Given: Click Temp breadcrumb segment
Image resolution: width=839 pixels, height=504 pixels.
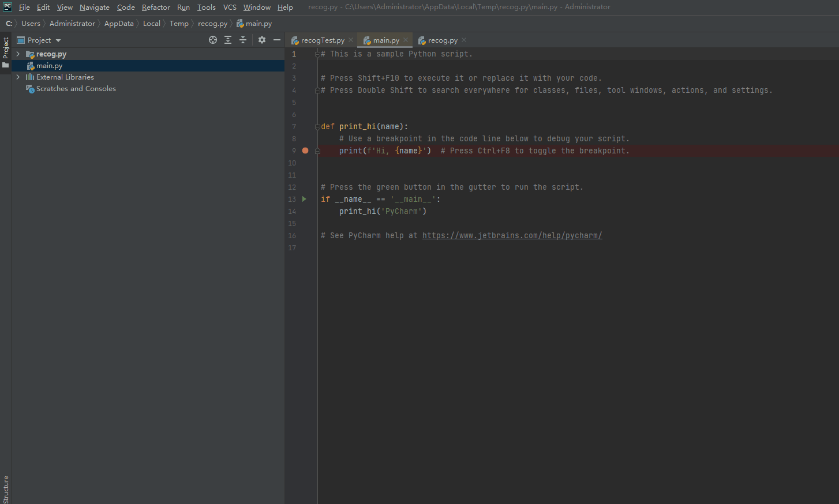Looking at the screenshot, I should click(x=179, y=24).
